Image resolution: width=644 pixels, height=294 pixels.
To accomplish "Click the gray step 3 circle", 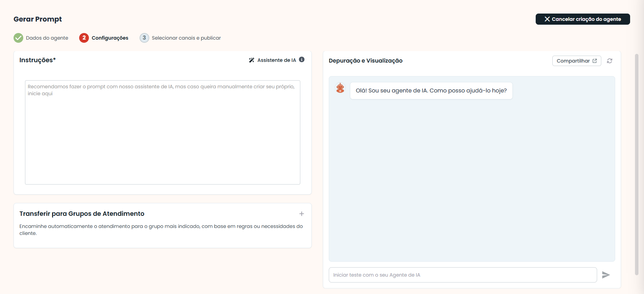I will [x=144, y=38].
